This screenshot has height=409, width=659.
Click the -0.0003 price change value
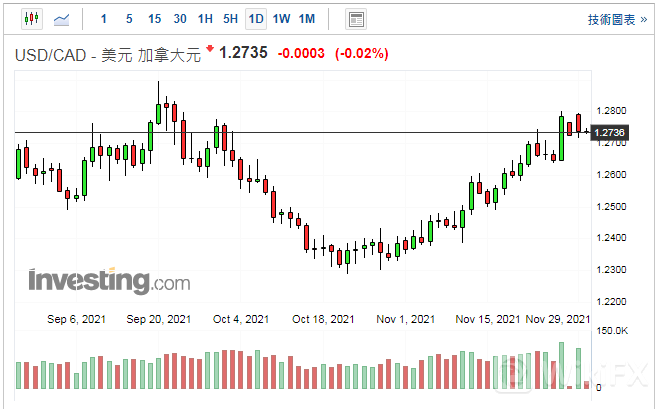pyautogui.click(x=301, y=53)
